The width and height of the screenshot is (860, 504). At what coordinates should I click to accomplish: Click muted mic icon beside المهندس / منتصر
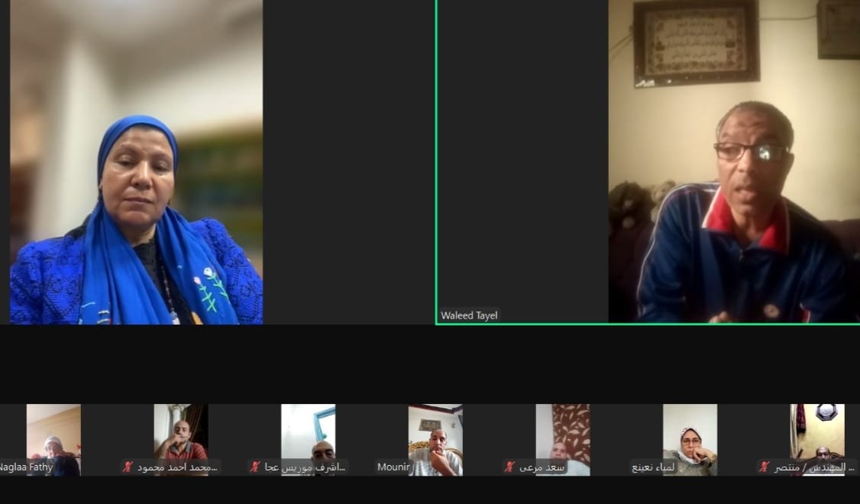[x=764, y=467]
